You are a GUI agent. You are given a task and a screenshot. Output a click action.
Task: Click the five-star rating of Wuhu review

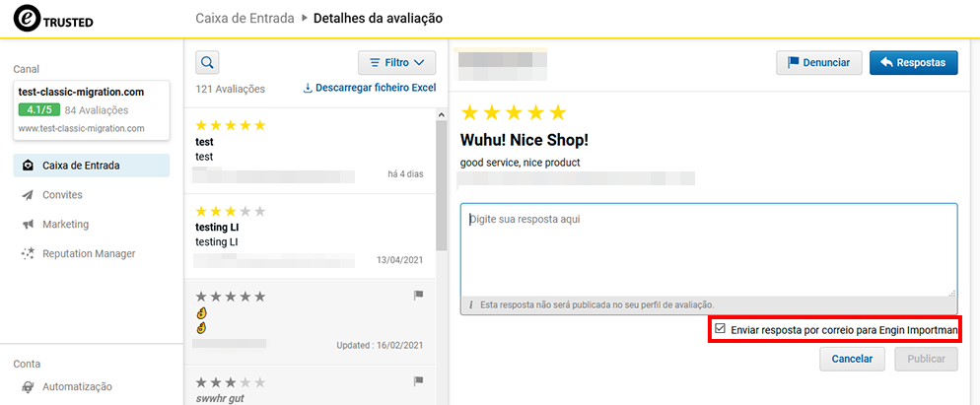point(513,112)
